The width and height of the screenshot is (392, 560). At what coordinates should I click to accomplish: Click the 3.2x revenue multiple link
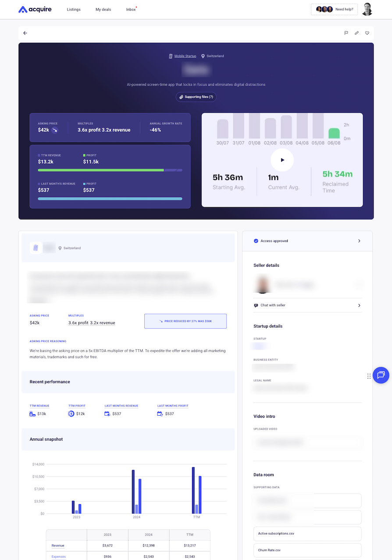[x=103, y=323]
